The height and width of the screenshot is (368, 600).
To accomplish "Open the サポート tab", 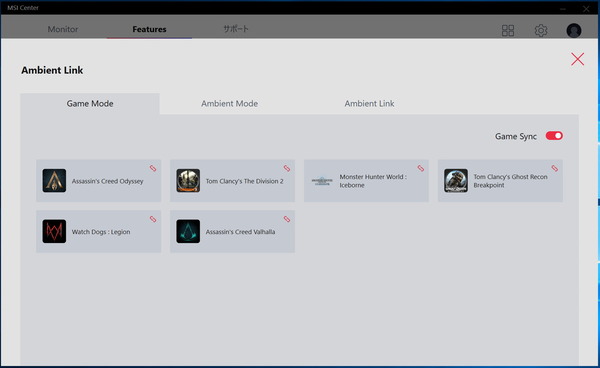I will (236, 29).
